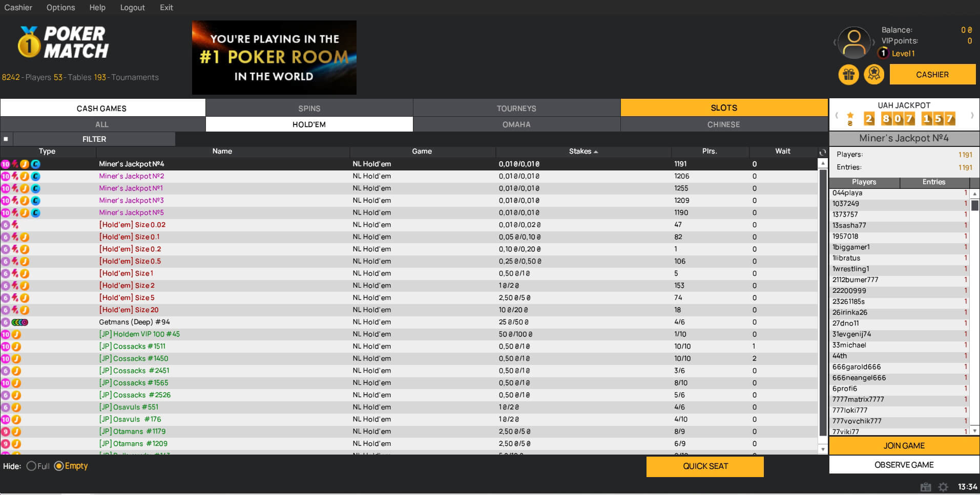Select the Hide Full radio button
Screen dimensions: 980x495
click(31, 466)
